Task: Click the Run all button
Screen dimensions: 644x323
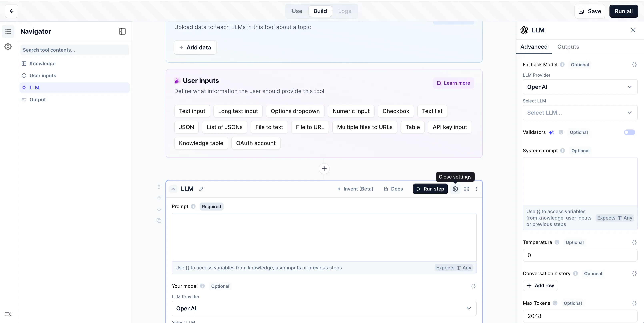Action: [624, 11]
